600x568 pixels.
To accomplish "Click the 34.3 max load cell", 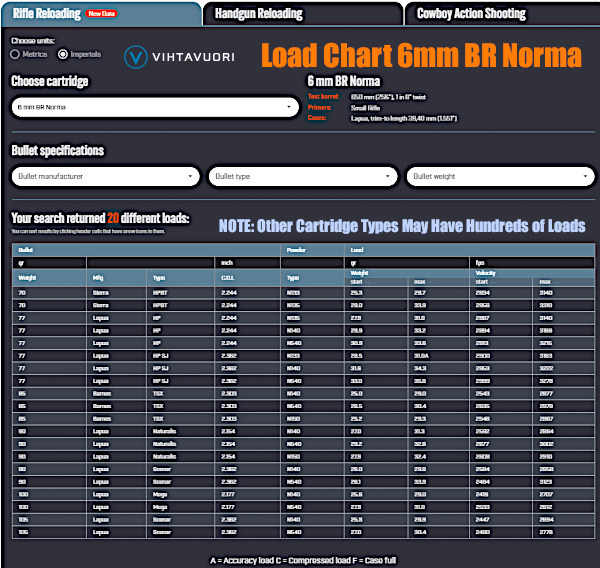I will coord(439,369).
